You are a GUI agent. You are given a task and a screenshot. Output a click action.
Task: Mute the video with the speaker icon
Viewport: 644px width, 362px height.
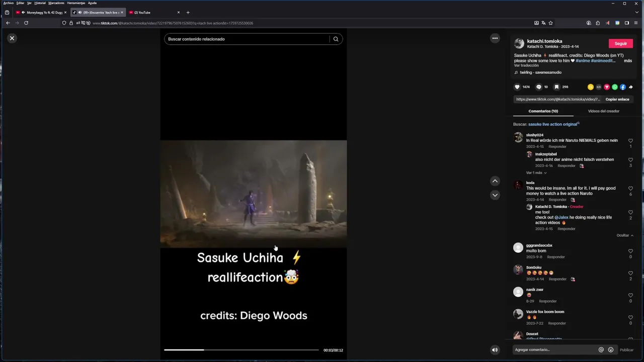(495, 350)
